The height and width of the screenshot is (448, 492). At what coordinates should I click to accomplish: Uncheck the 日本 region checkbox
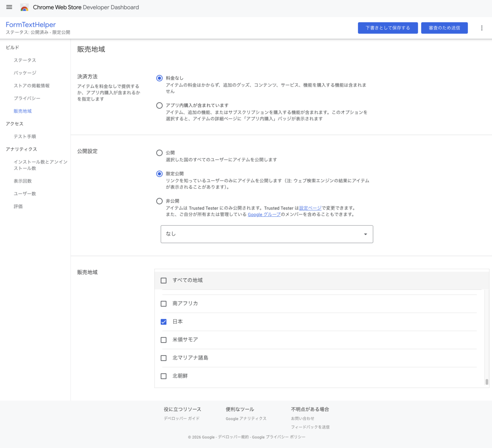[164, 322]
